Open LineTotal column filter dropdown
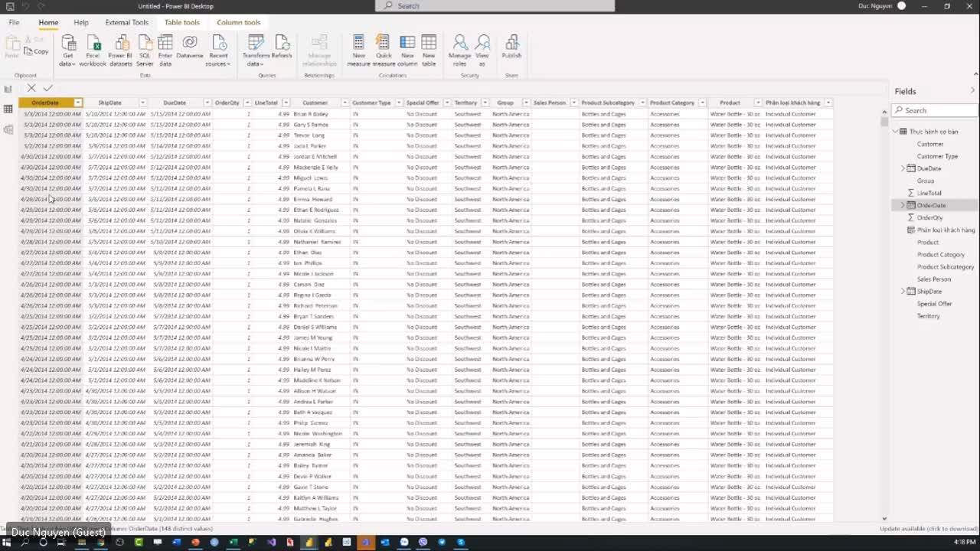980x551 pixels. point(286,103)
